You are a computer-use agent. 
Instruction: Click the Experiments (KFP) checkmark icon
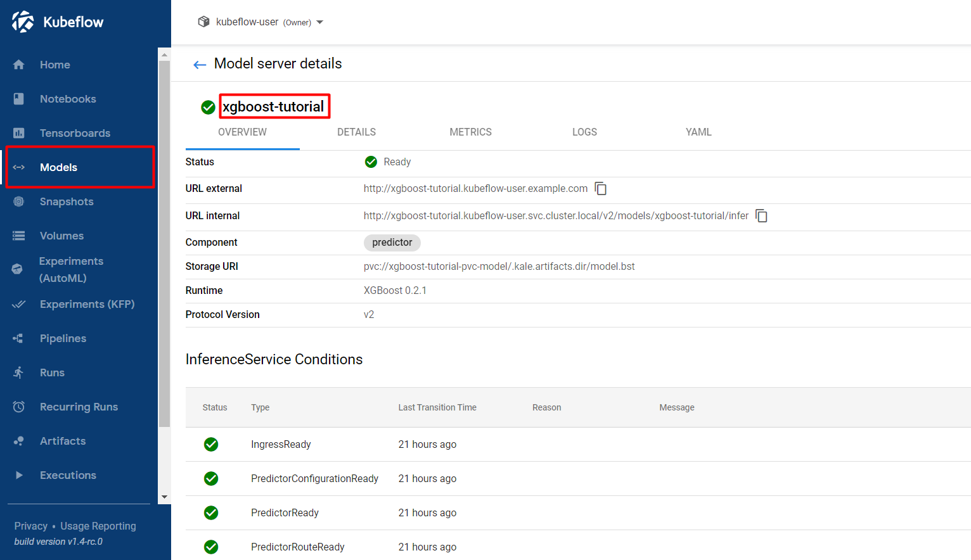coord(19,304)
